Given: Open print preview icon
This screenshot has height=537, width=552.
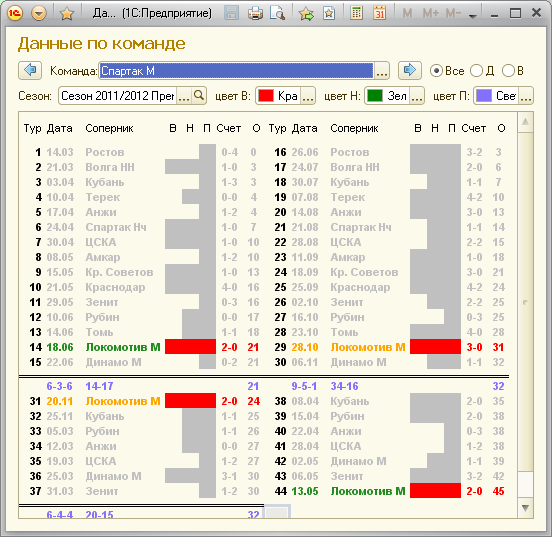Looking at the screenshot, I should pyautogui.click(x=277, y=13).
